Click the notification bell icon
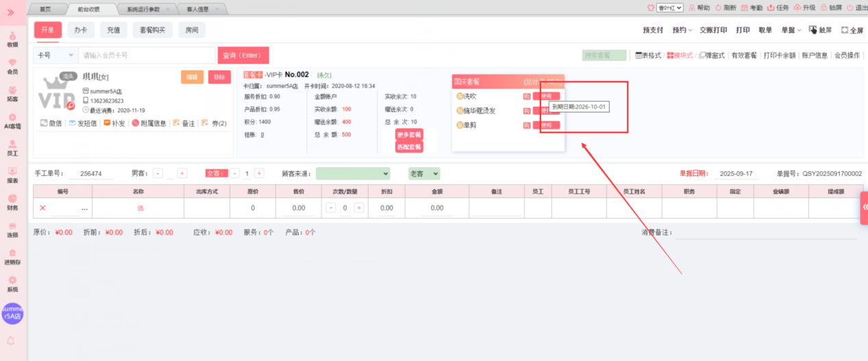The image size is (868, 361). (x=12, y=340)
